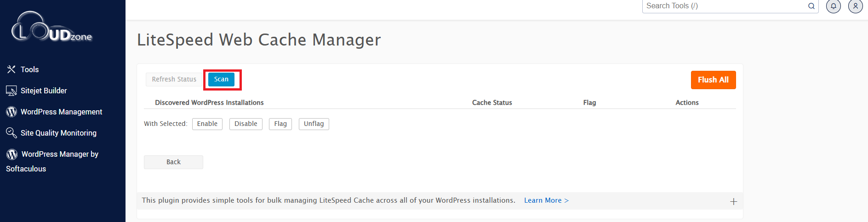868x222 pixels.
Task: Open WordPress Manager by Softaculous
Action: coord(52,161)
